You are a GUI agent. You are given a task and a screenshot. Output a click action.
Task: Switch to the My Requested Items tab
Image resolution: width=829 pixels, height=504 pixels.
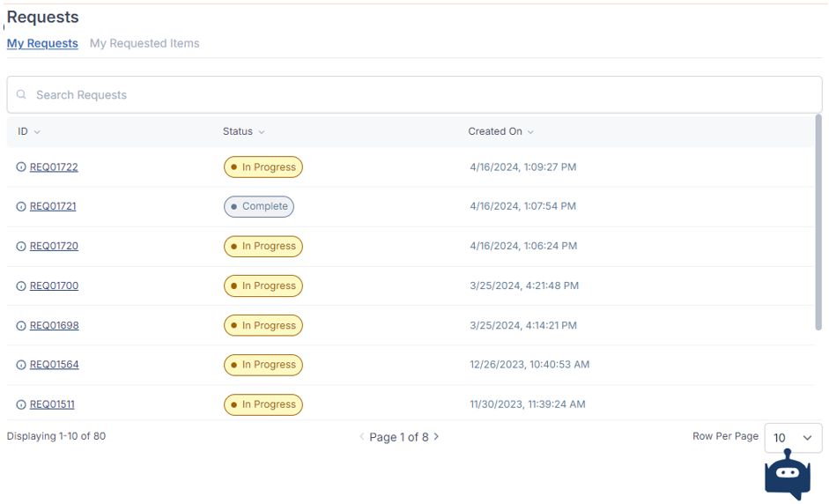point(144,43)
